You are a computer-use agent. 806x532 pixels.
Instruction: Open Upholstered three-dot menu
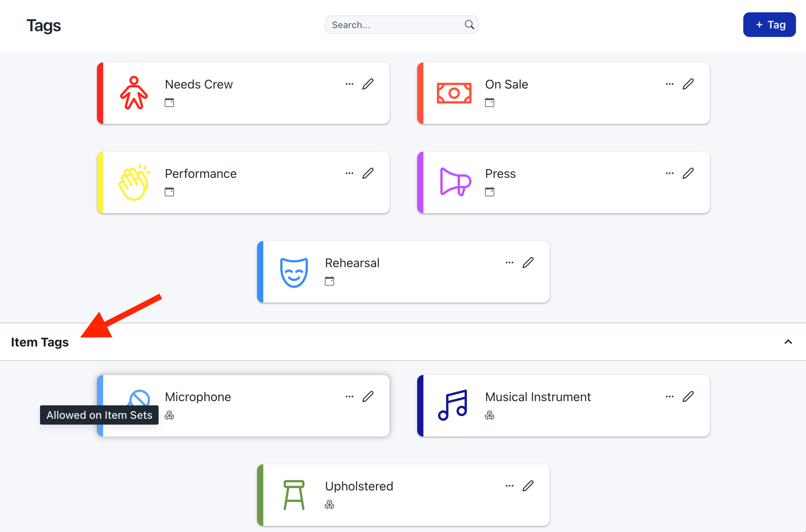pos(510,486)
